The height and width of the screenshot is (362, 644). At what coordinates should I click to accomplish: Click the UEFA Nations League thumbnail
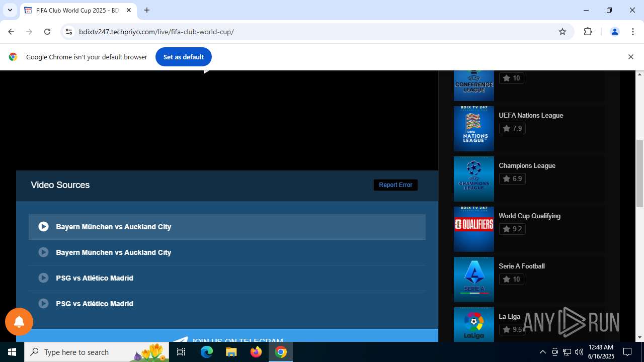(474, 129)
